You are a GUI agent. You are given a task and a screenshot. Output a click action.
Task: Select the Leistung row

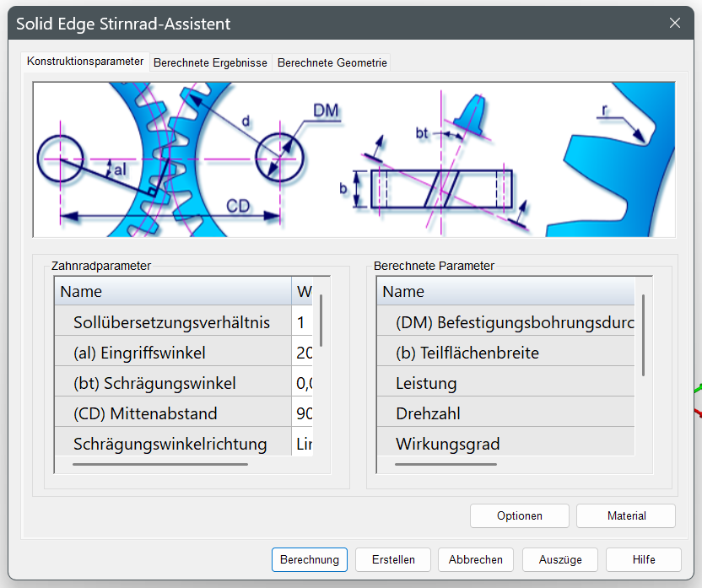pyautogui.click(x=506, y=383)
